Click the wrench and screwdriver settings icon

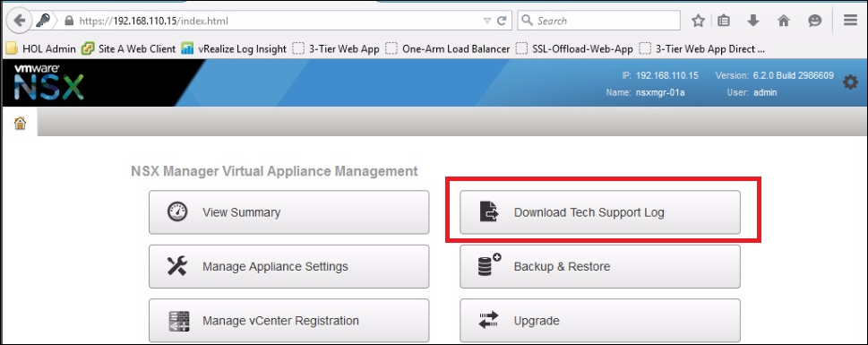[x=177, y=266]
